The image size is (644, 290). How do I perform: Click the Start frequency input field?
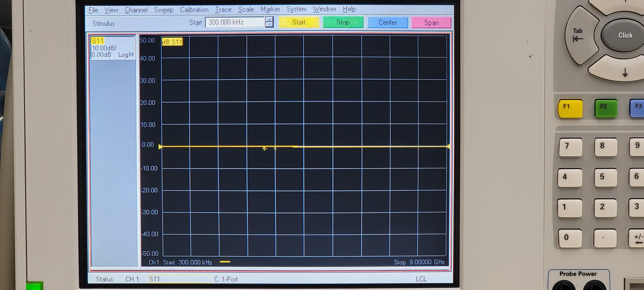235,22
